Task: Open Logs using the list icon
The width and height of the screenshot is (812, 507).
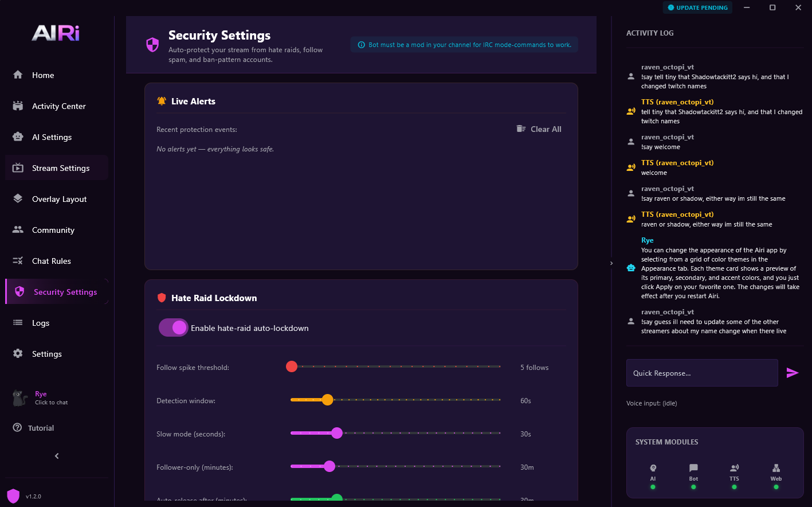Action: pos(17,322)
